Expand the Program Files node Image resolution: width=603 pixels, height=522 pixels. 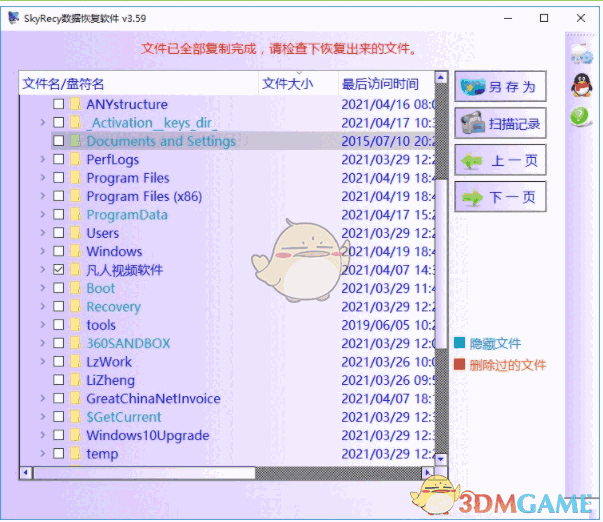coord(43,178)
